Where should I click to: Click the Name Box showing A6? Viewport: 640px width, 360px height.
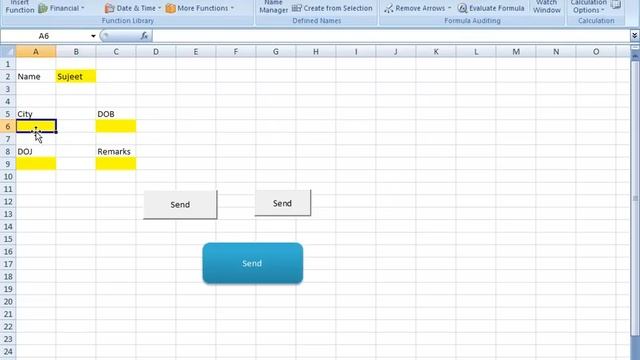45,36
